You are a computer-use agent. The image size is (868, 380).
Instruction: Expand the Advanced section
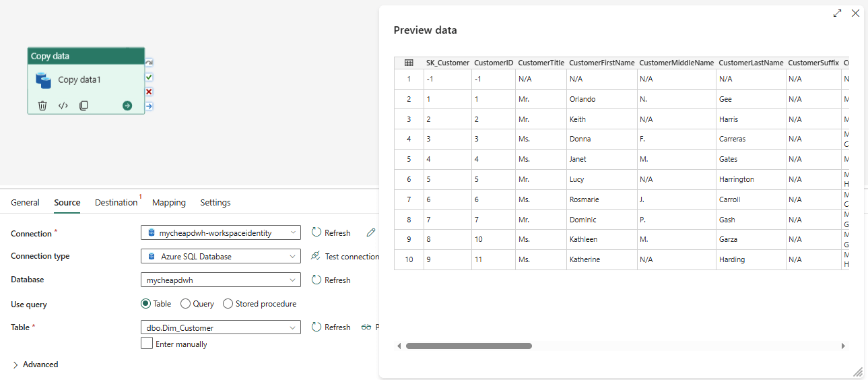coord(16,365)
